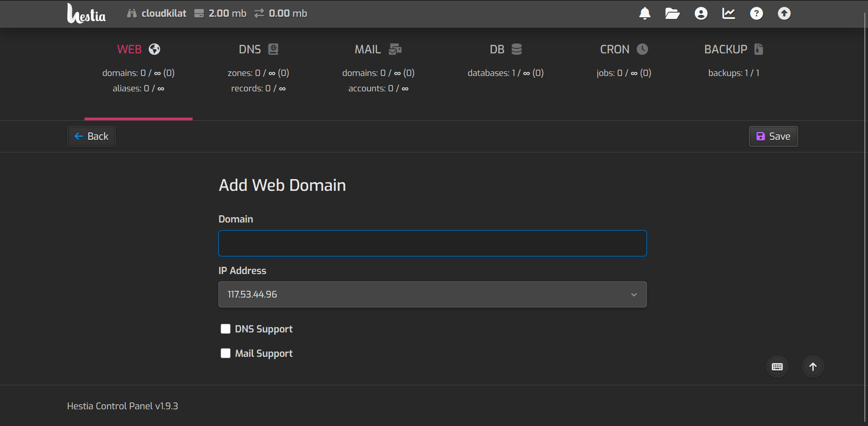Log out using the top-right arrow icon
Screen dimensions: 868x426
[x=784, y=14]
